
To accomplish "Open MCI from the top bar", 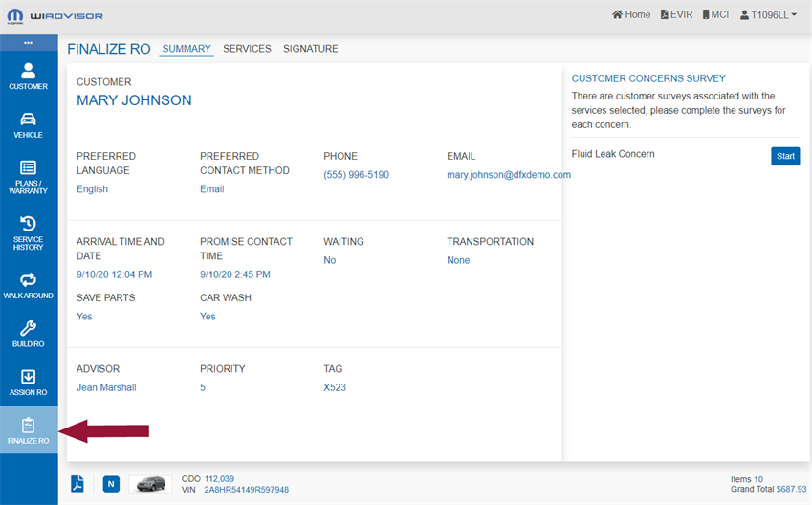I will pos(715,14).
